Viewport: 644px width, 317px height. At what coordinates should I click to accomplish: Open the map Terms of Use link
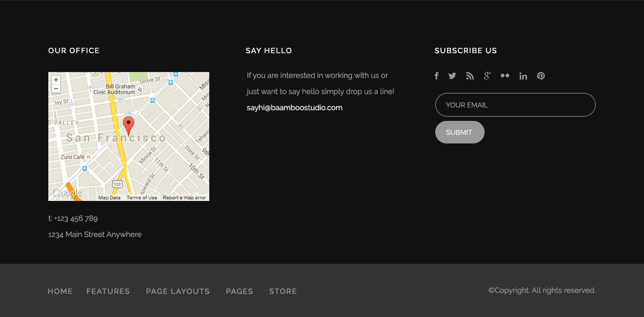coord(142,198)
